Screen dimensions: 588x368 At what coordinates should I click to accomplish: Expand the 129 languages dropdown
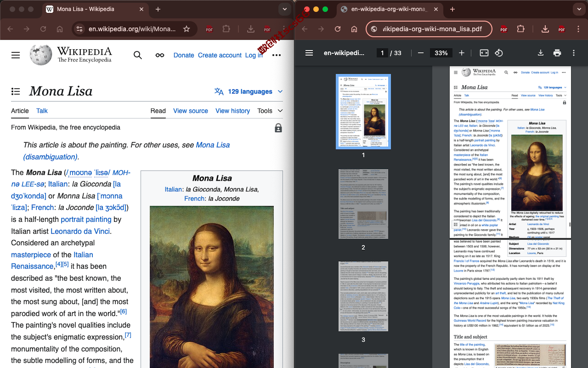point(249,92)
